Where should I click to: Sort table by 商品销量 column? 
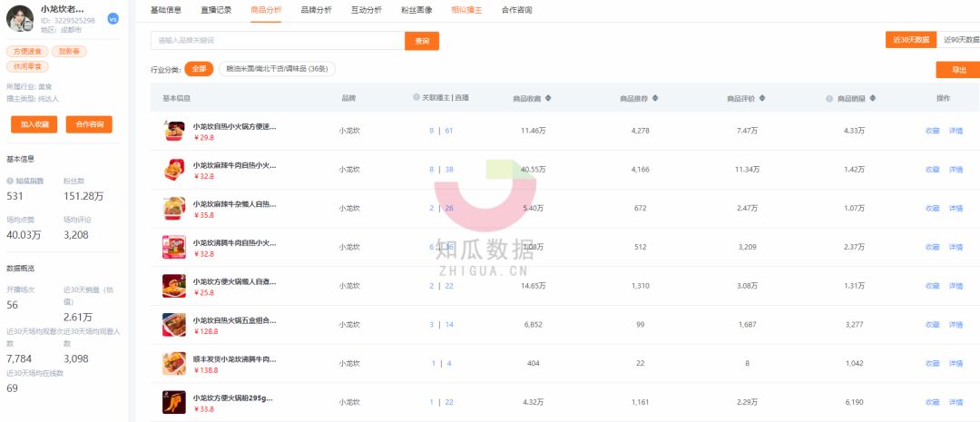[873, 98]
